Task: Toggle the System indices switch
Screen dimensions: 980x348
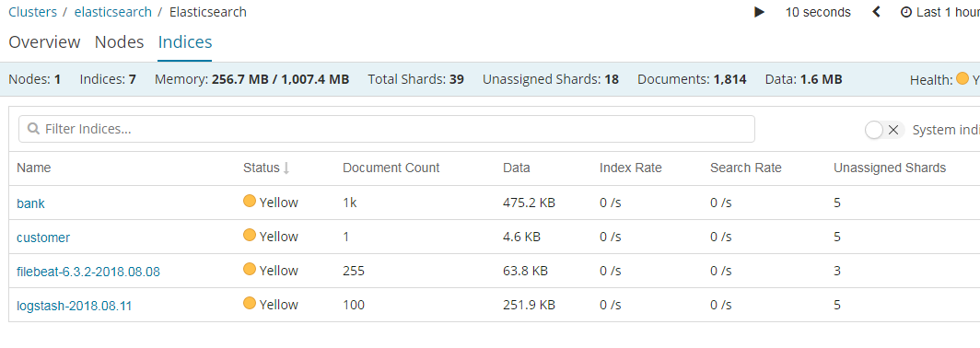Action: tap(884, 130)
